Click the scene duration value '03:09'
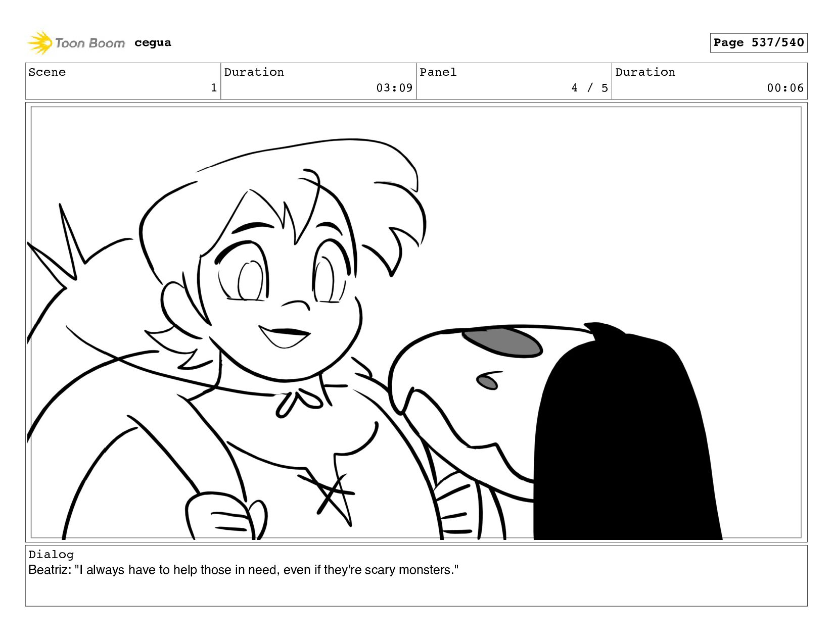This screenshot has width=834, height=644. (x=394, y=88)
